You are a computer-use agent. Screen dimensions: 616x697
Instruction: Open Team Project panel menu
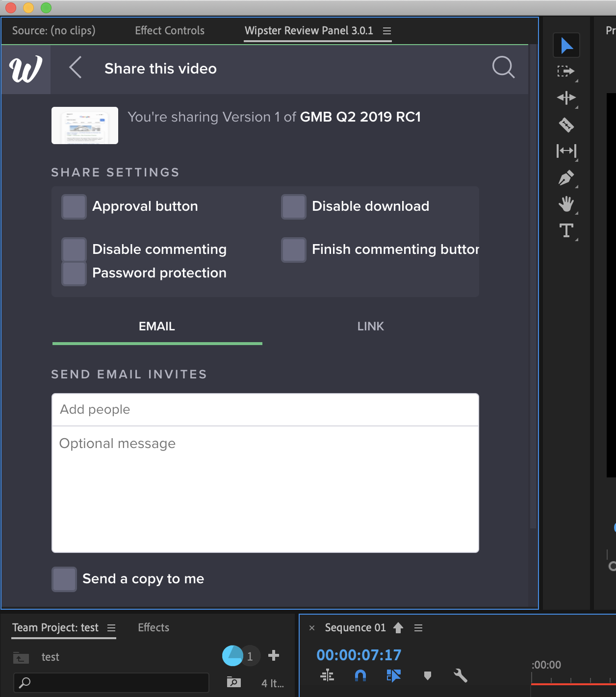111,628
